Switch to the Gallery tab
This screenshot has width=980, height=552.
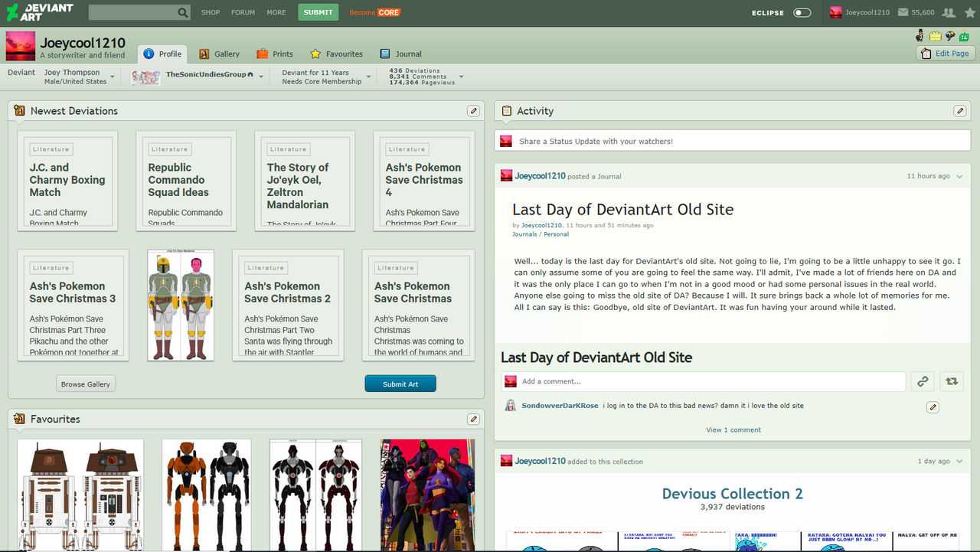click(220, 54)
